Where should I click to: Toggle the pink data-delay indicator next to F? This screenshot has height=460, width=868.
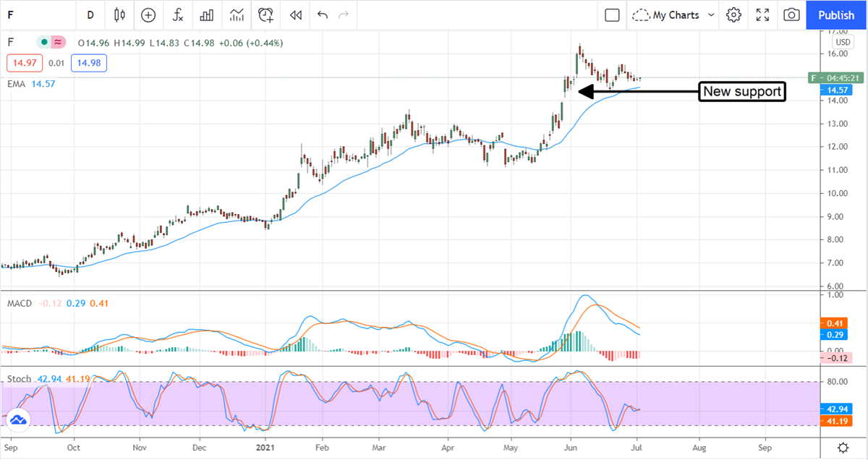click(x=58, y=43)
